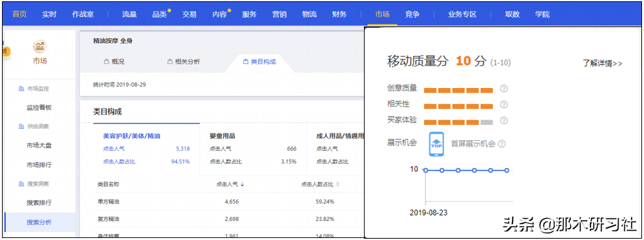This screenshot has height=240, width=644.
Task: Click help icon next to 创意质量
Action: [504, 89]
